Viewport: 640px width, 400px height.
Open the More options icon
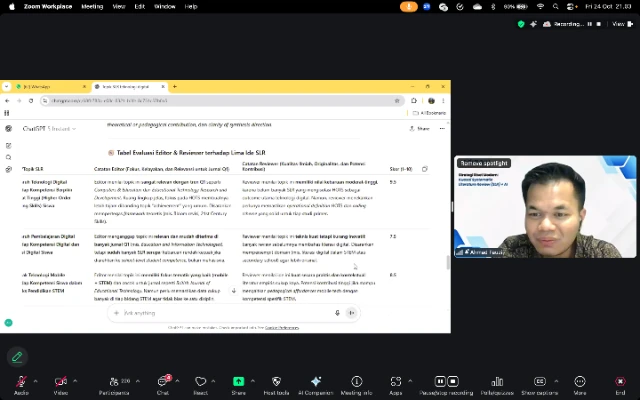580,381
